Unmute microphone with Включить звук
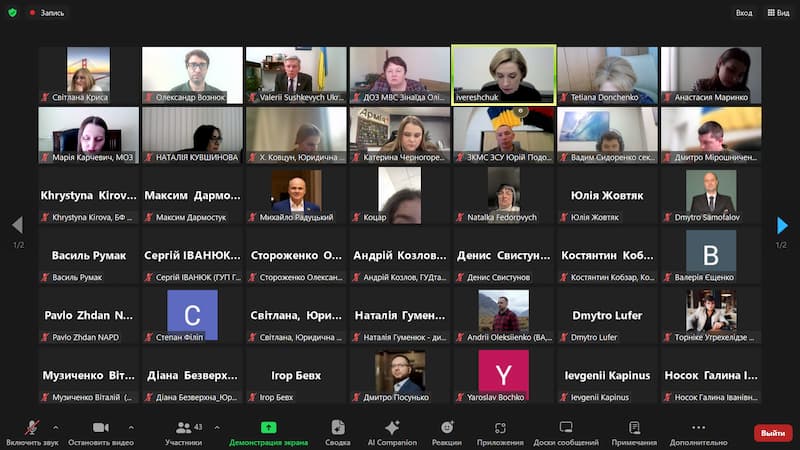Screen dimensions: 800x450 (31, 432)
